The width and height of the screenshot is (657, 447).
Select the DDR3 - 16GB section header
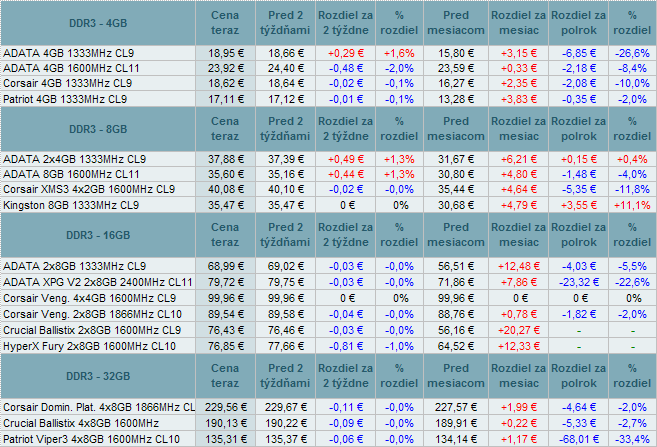98,235
